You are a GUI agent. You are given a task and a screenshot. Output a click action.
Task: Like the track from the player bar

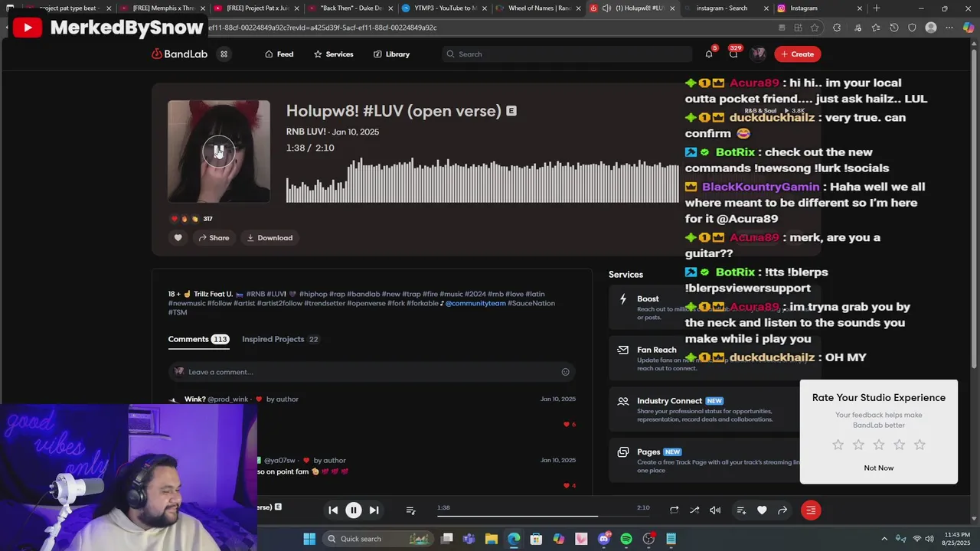(762, 510)
